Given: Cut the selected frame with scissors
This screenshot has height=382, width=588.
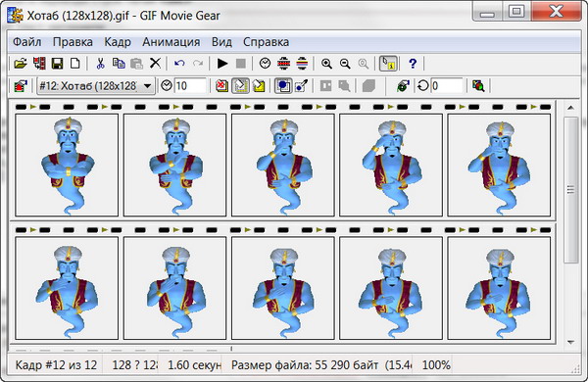Looking at the screenshot, I should [x=100, y=64].
